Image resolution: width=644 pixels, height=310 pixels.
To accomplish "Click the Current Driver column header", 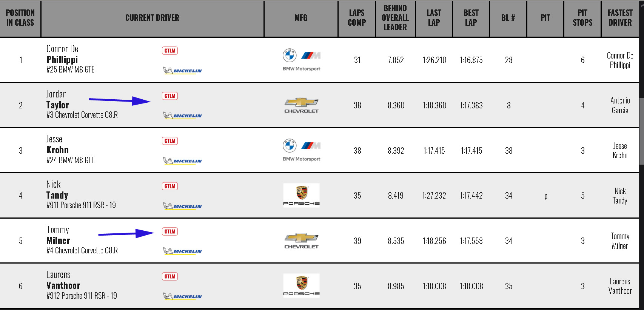I will [x=152, y=18].
